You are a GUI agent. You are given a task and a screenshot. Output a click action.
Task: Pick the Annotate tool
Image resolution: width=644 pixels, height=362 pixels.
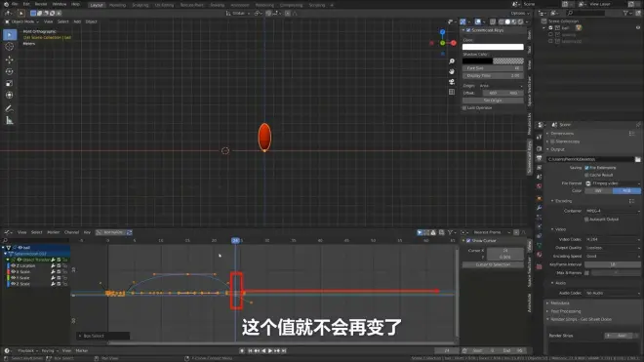(x=10, y=108)
